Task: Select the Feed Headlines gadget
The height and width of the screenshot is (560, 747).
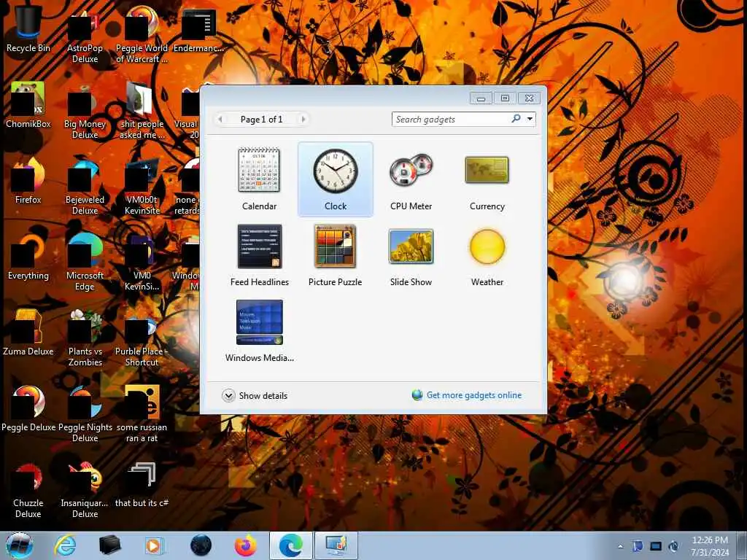Action: coord(259,255)
